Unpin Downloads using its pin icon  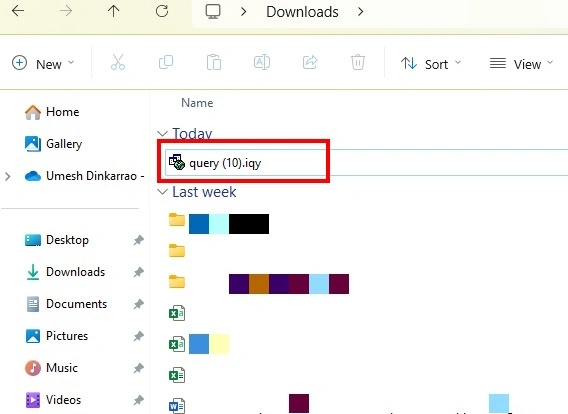tap(138, 272)
